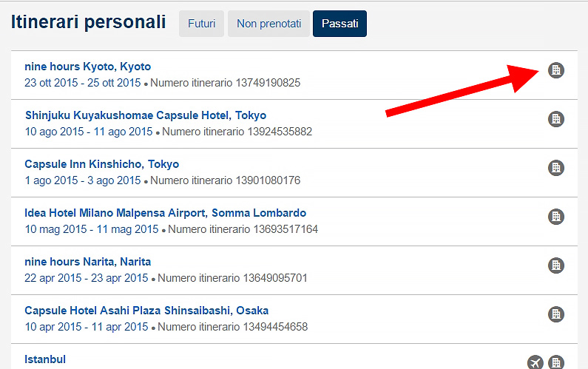
Task: Click Numero itinerario 13693517164
Action: coord(243,229)
